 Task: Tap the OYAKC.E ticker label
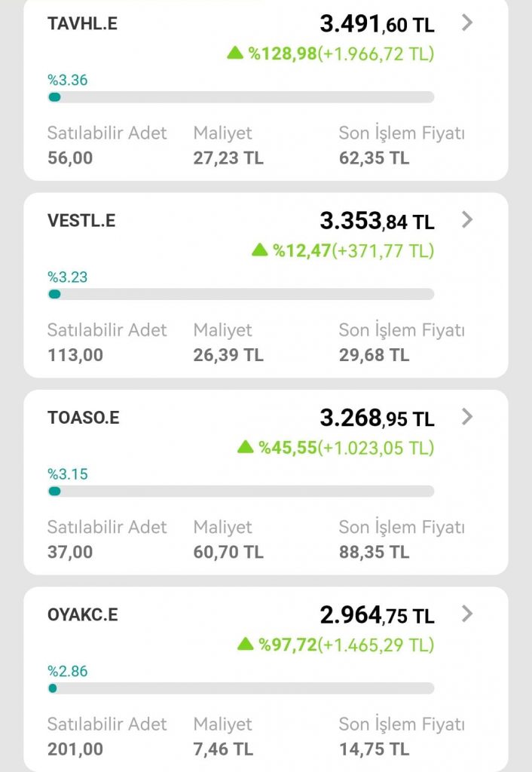coord(82,615)
